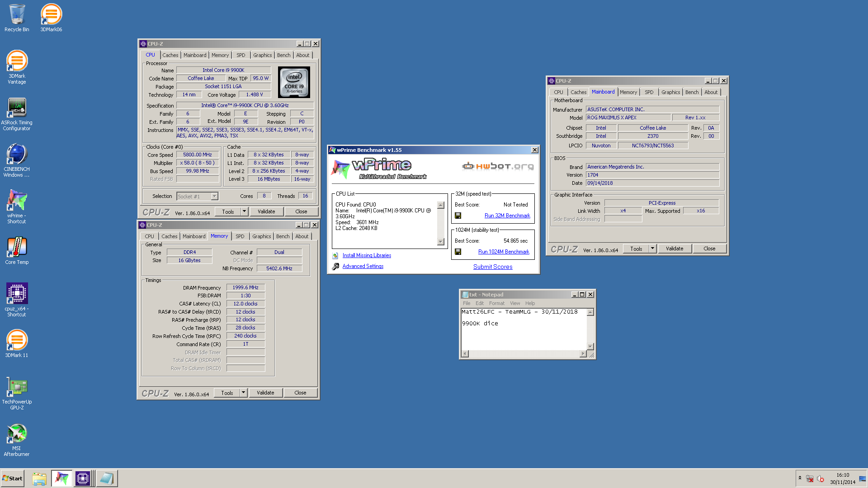Open Notepad File menu
868x488 pixels.
click(467, 303)
